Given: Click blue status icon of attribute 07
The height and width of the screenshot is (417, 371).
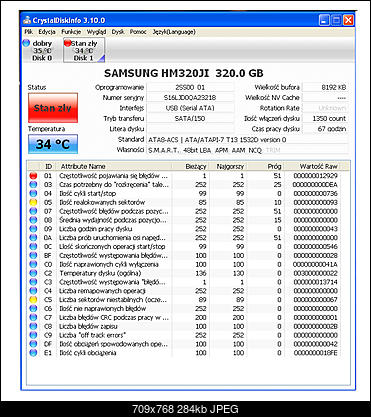Looking at the screenshot, I should pyautogui.click(x=33, y=211).
